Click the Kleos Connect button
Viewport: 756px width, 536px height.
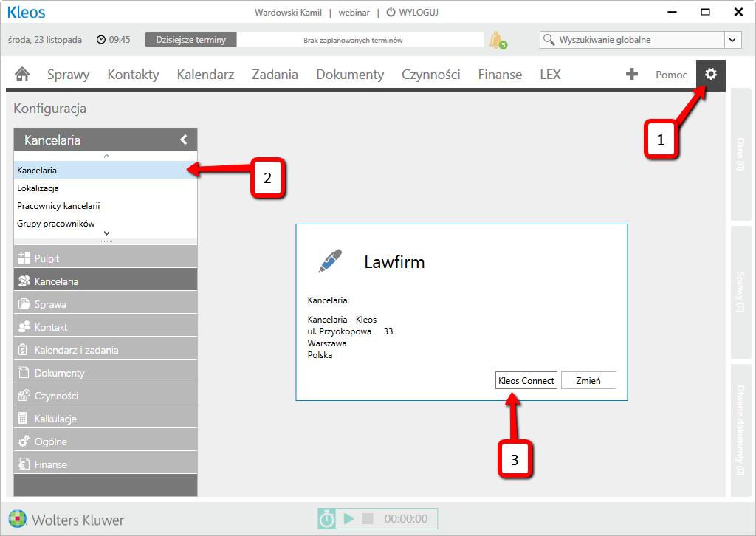pos(526,380)
